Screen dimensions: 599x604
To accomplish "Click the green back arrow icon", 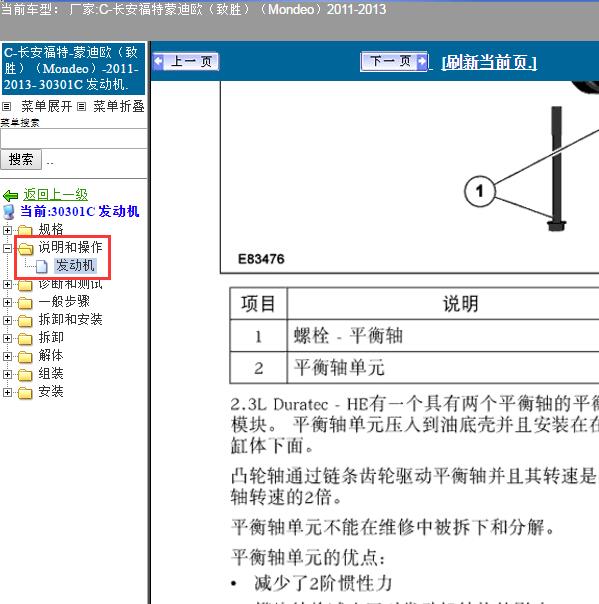I will 10,196.
